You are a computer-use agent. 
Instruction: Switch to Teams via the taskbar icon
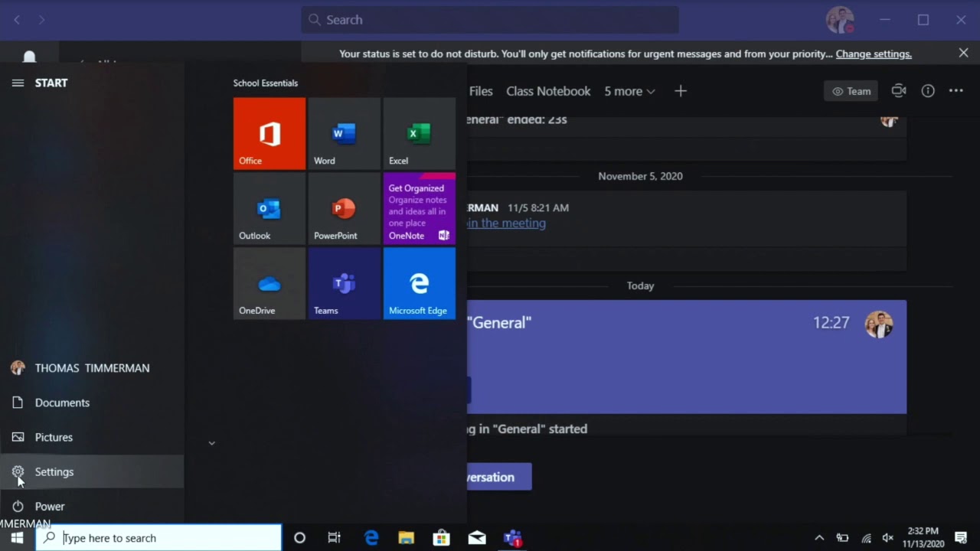pyautogui.click(x=512, y=538)
